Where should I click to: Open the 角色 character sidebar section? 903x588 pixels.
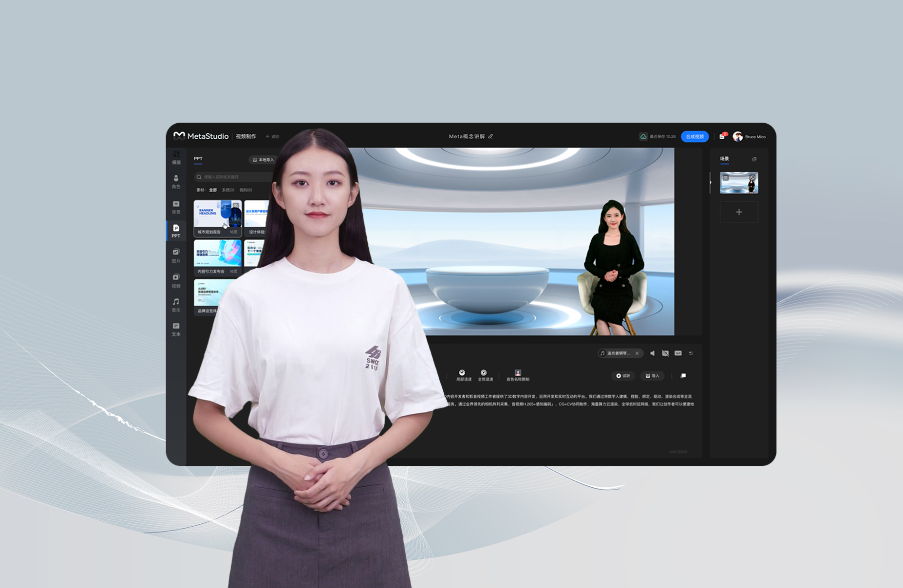tap(176, 182)
